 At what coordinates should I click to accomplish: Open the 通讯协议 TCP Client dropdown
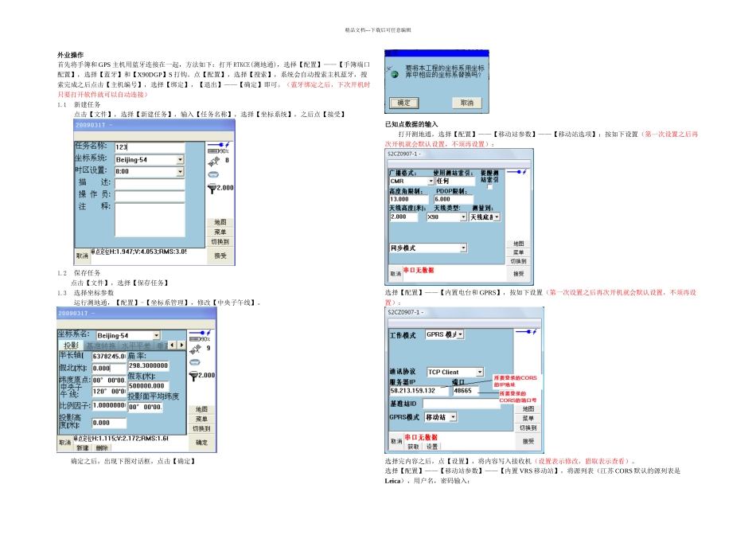coord(480,372)
